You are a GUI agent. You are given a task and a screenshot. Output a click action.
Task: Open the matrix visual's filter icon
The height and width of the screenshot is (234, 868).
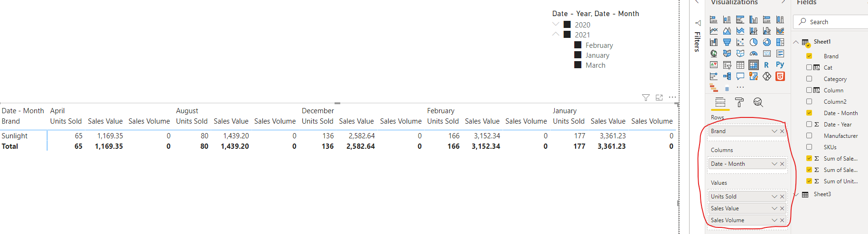pyautogui.click(x=645, y=98)
